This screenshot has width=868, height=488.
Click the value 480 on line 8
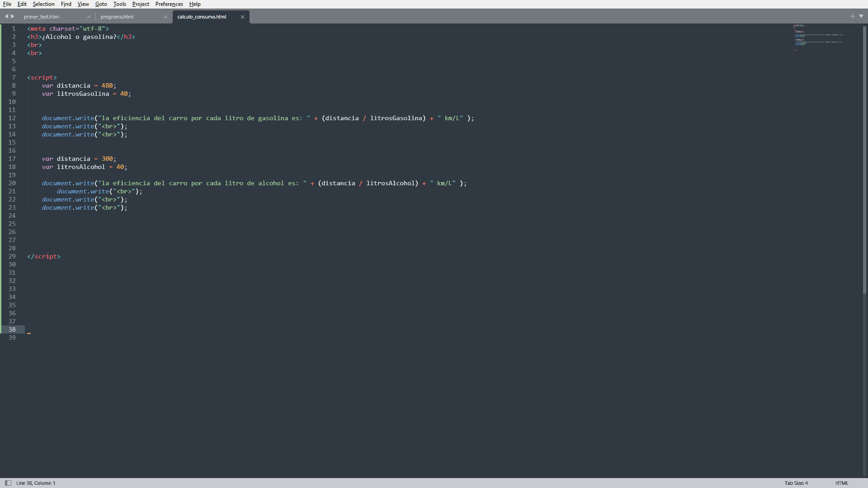click(107, 85)
